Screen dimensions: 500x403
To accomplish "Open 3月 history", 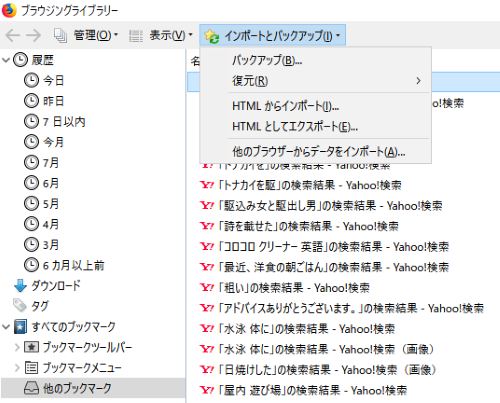I will click(x=51, y=245).
